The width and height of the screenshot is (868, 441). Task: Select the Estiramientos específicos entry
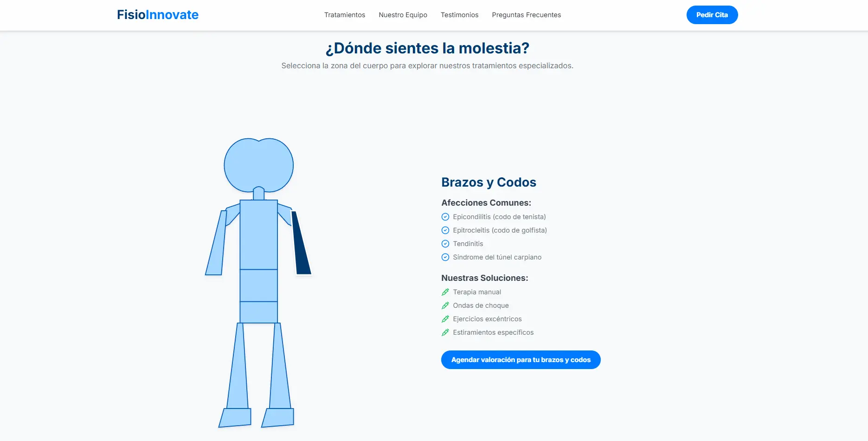(493, 332)
